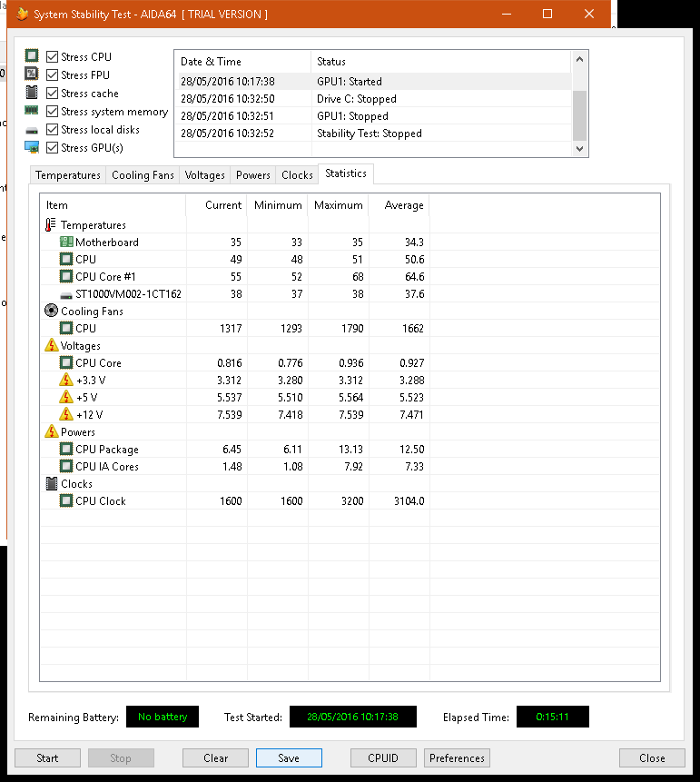Click the Minimum column header
700x782 pixels.
pos(278,205)
